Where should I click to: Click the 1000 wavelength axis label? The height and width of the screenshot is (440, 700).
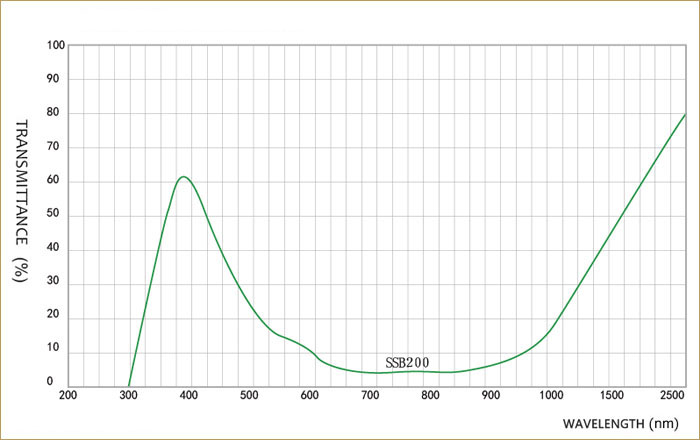[x=550, y=395]
